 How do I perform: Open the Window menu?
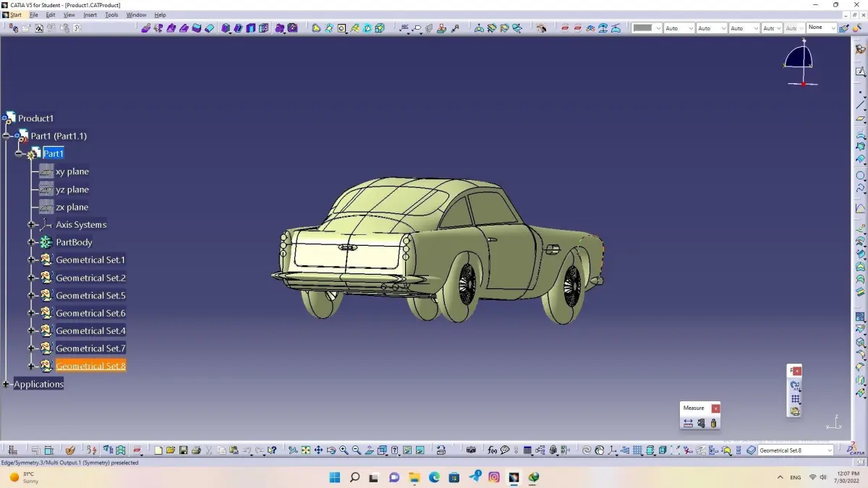(136, 14)
